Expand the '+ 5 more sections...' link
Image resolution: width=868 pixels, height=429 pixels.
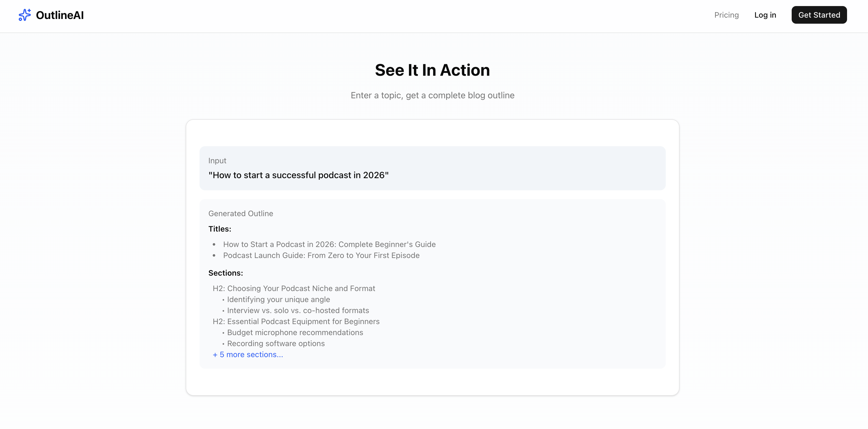pos(248,354)
